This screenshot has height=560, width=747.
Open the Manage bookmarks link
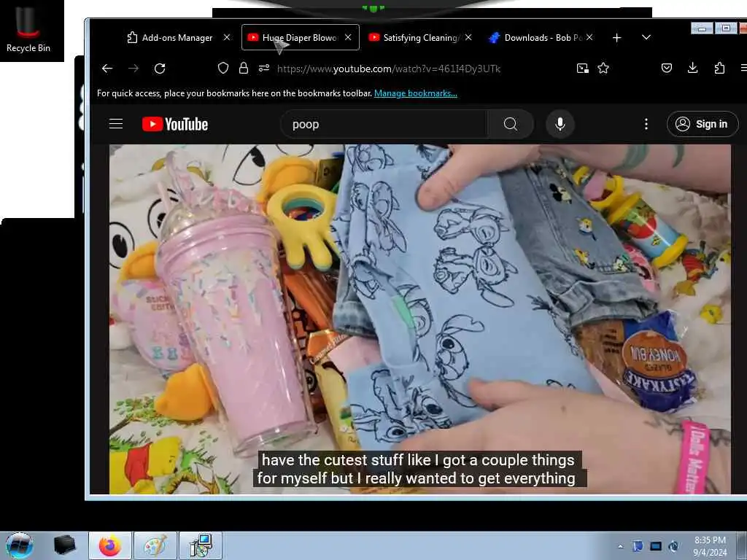pos(415,93)
